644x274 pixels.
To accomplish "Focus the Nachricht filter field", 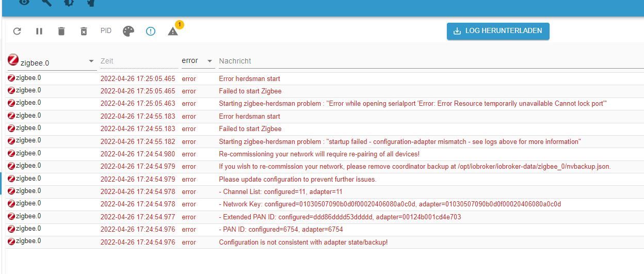I will click(x=428, y=61).
